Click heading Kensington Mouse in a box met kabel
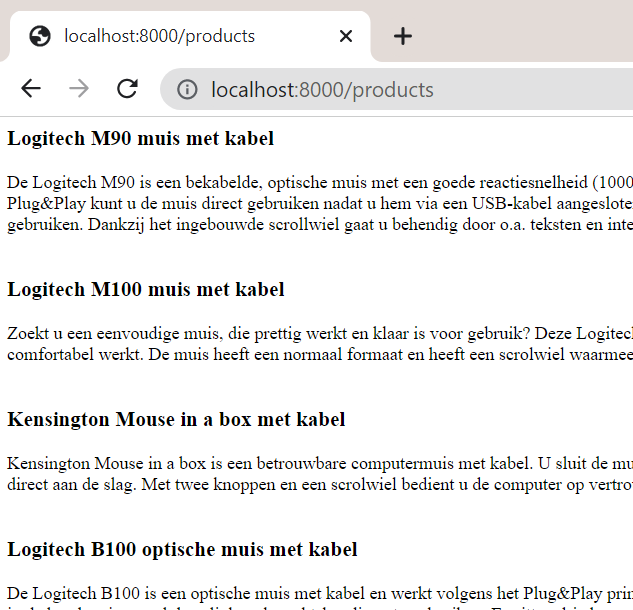Screen dimensions: 633x610 point(176,420)
